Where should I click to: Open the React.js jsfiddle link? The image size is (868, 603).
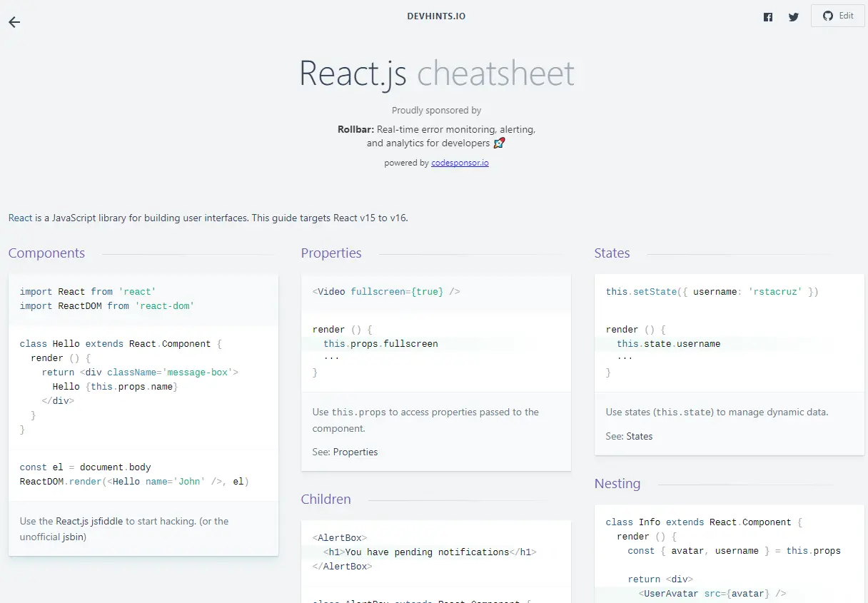(89, 521)
